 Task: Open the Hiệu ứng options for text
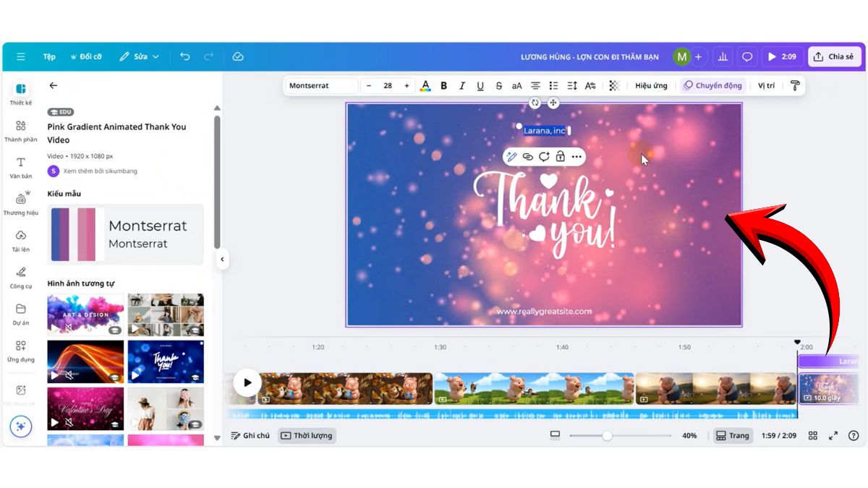click(x=652, y=85)
